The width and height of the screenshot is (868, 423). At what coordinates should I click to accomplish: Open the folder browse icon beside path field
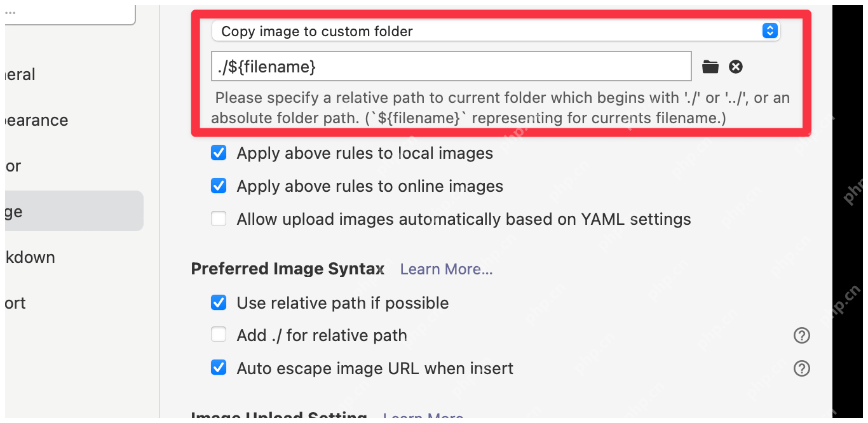tap(710, 67)
